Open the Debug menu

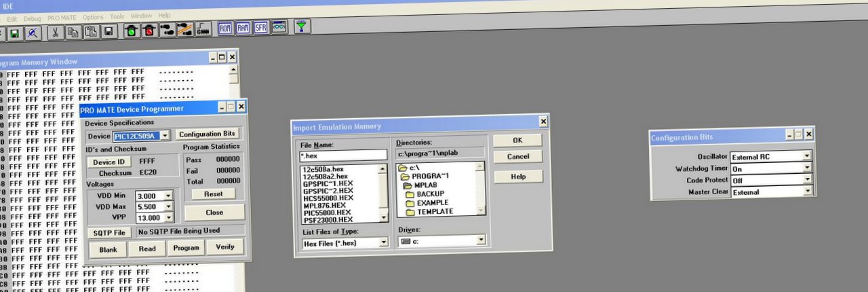pos(33,18)
